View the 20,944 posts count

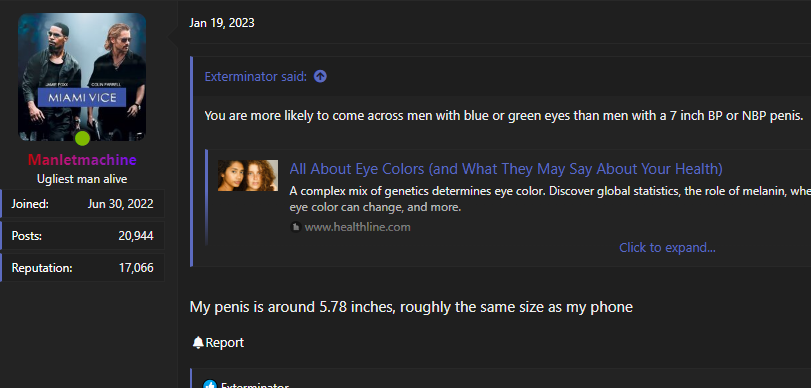point(136,236)
